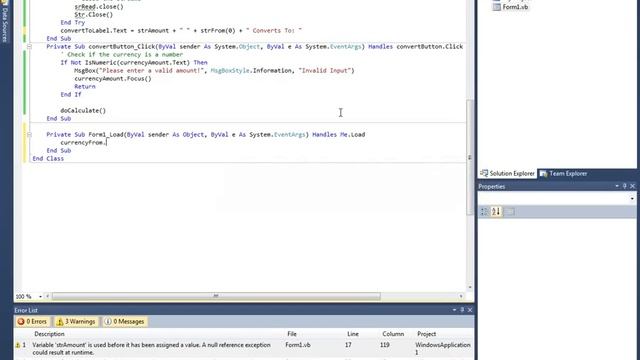Viewport: 640px width, 360px height.
Task: Collapse the convertButton_Click sub outline
Action: (29, 47)
